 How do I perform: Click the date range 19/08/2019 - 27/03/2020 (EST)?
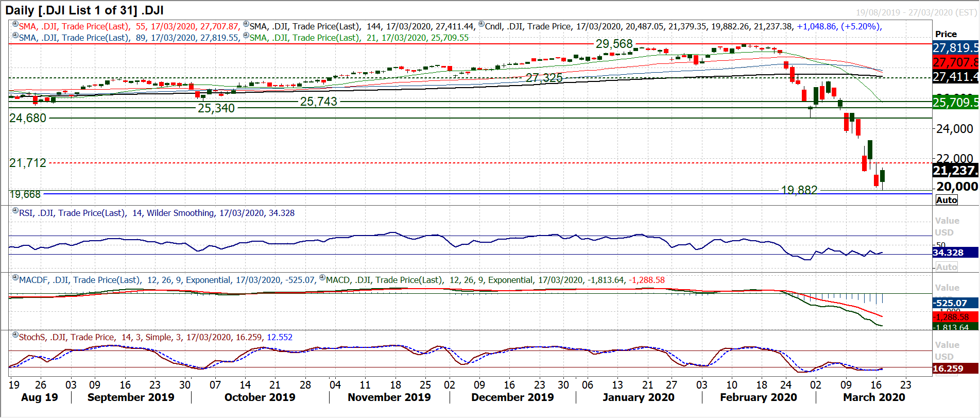916,12
